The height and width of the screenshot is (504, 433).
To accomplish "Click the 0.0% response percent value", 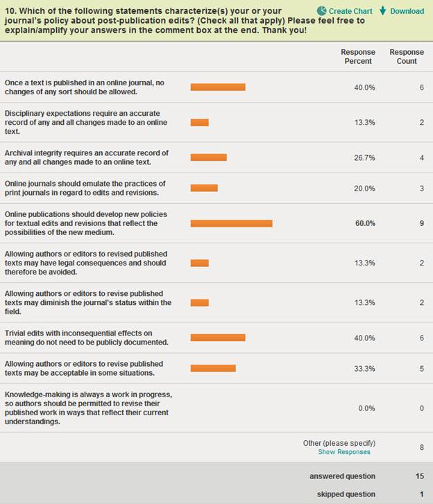I will (x=366, y=408).
